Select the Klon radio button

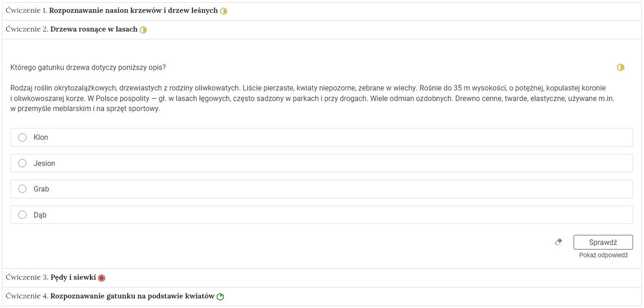tap(22, 138)
